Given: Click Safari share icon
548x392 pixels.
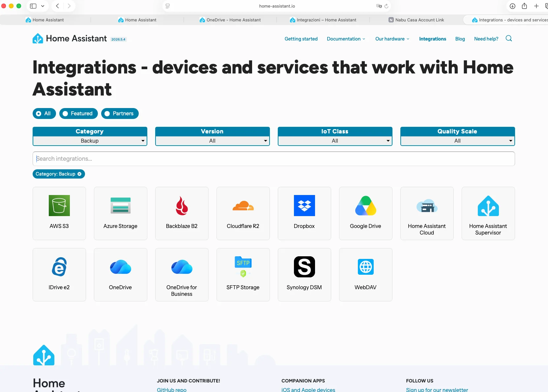Looking at the screenshot, I should click(x=524, y=6).
